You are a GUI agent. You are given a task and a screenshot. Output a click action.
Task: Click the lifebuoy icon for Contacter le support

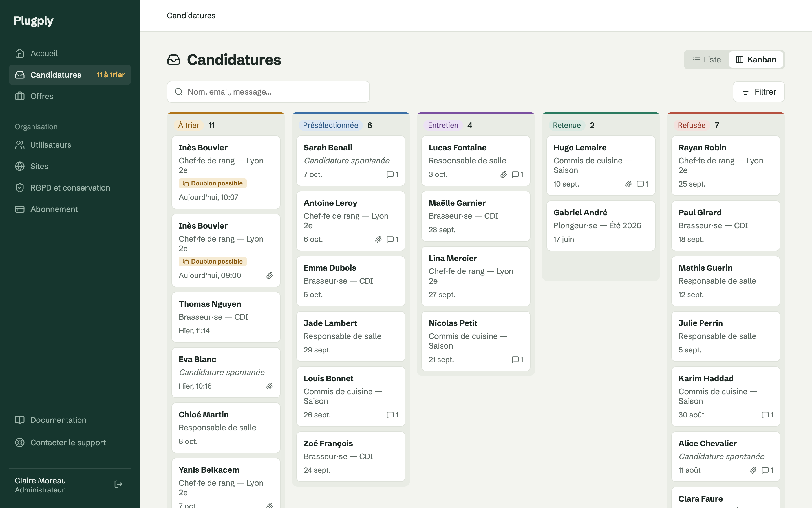[20, 443]
